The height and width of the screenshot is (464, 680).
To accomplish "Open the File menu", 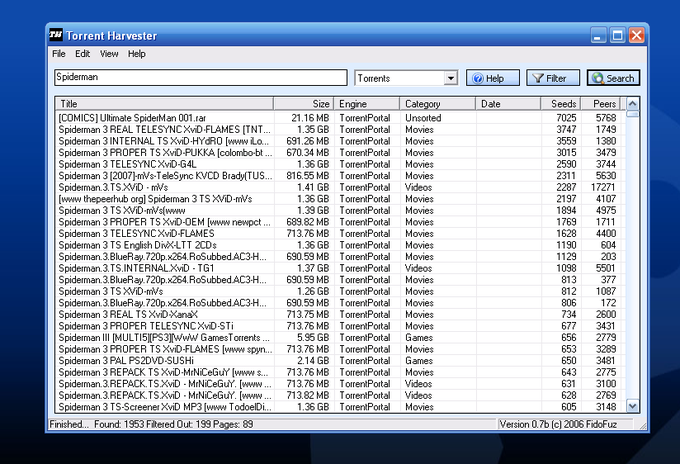I will [59, 54].
